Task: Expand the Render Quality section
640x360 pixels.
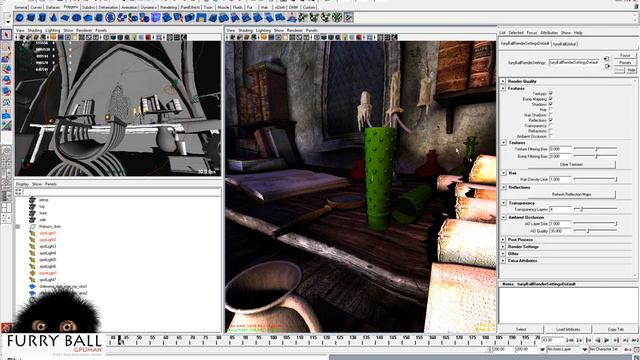Action: (x=503, y=81)
